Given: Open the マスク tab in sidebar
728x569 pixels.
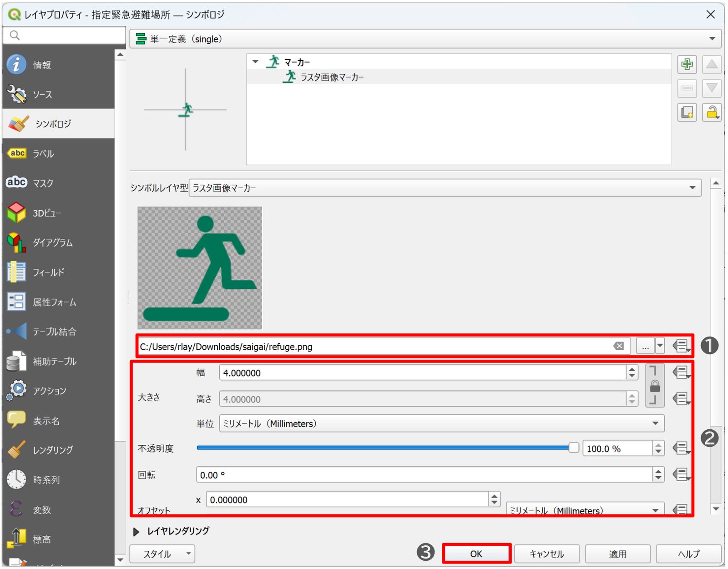Looking at the screenshot, I should [x=58, y=183].
